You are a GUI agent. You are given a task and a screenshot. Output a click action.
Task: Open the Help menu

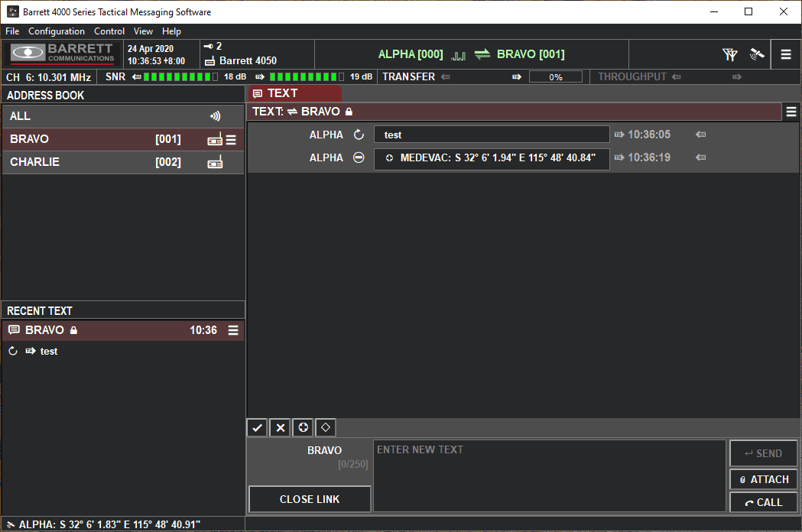pos(171,31)
